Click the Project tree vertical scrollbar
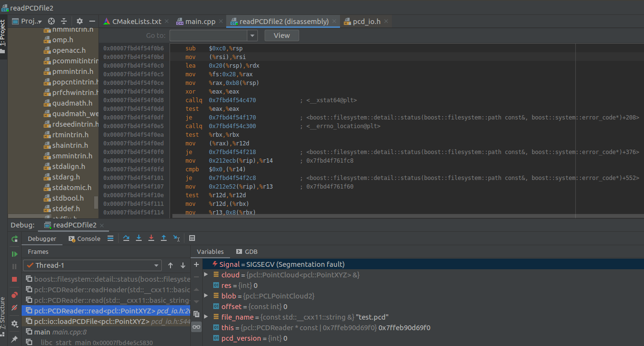This screenshot has height=346, width=644. click(x=96, y=202)
